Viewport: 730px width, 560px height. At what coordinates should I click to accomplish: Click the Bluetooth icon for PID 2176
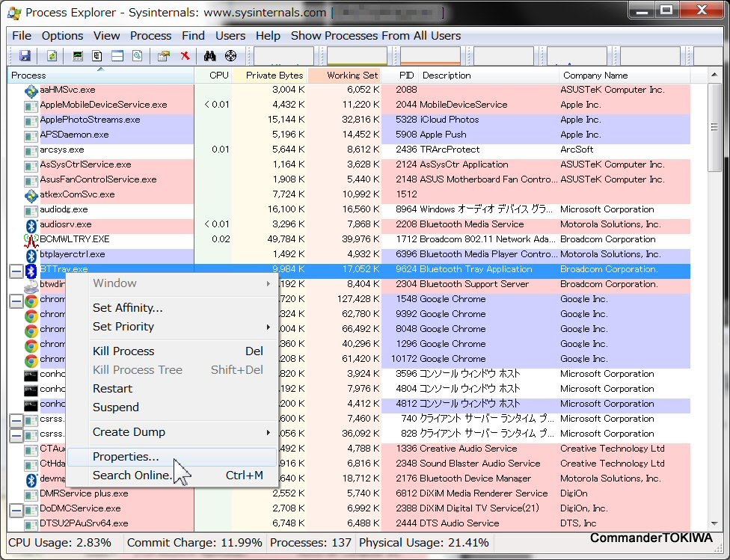tap(31, 480)
